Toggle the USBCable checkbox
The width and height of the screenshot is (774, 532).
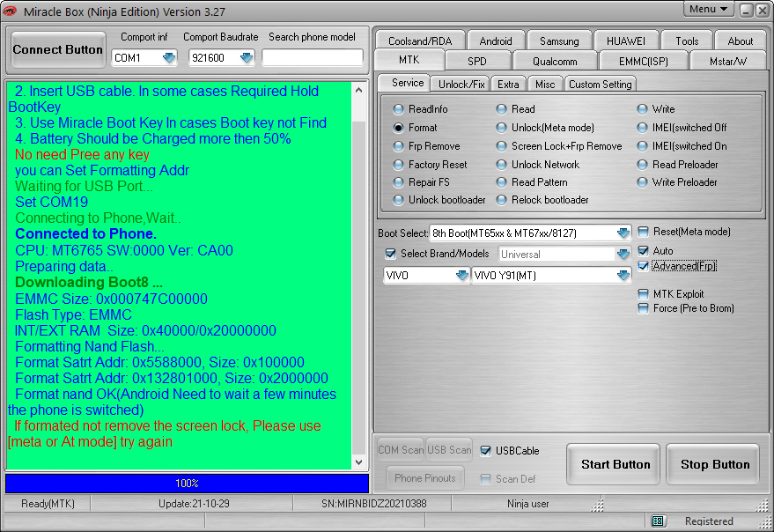click(x=486, y=450)
